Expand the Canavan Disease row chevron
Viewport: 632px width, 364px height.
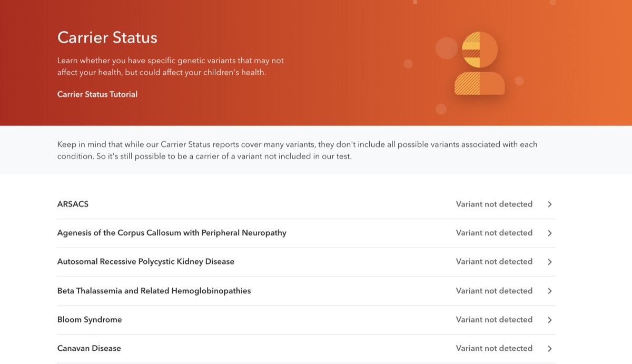pyautogui.click(x=549, y=348)
